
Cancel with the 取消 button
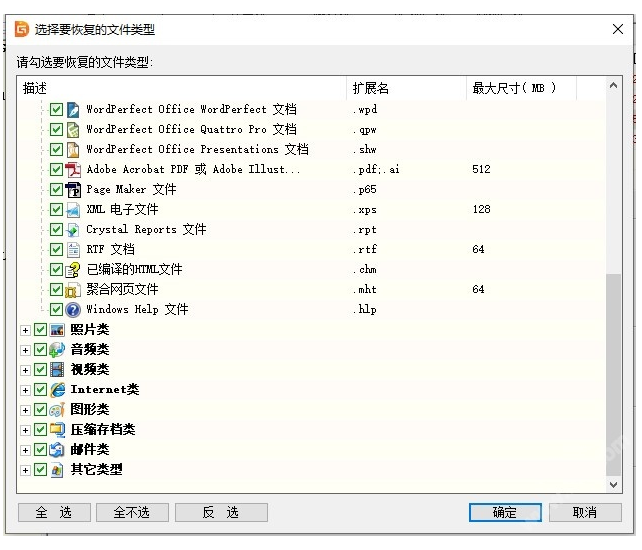coord(585,512)
